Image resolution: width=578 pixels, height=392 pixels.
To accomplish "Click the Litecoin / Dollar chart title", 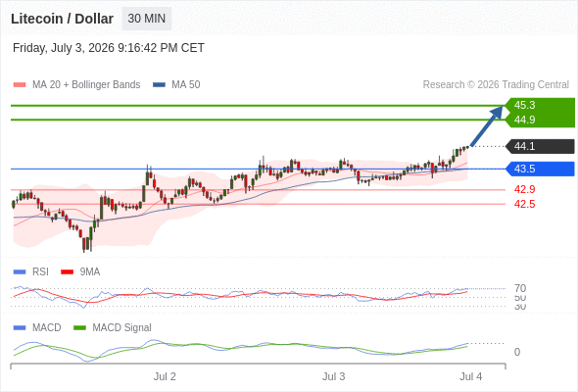I will pos(62,19).
